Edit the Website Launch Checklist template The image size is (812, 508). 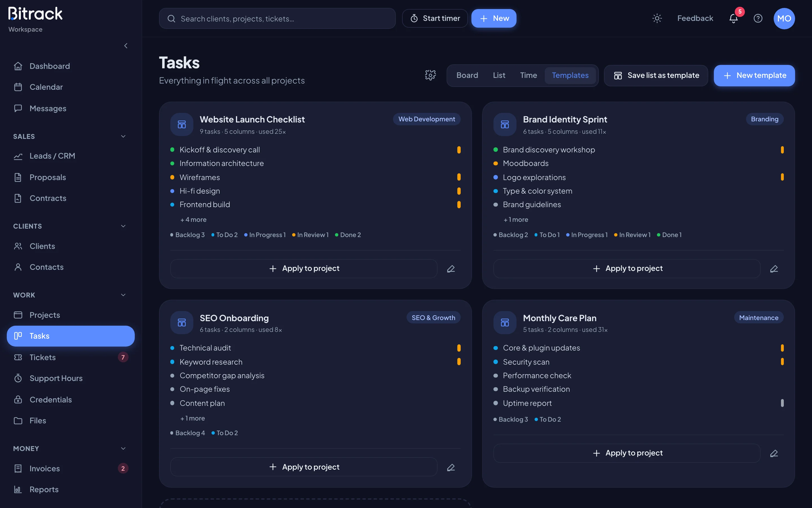pyautogui.click(x=451, y=268)
